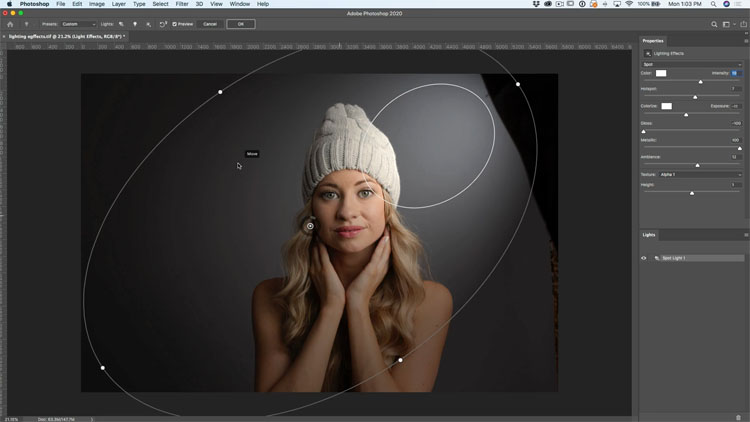Open Siri from the menu bar

727,4
